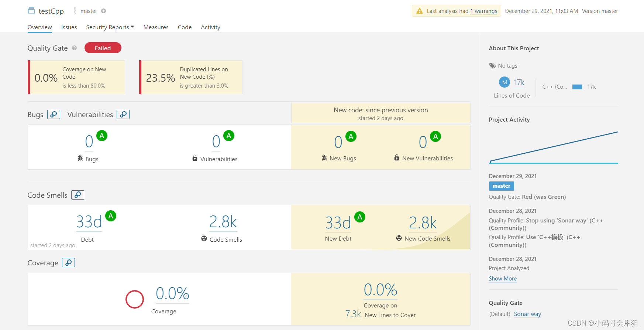The image size is (644, 330).
Task: Click the warning triangle icon
Action: point(420,11)
